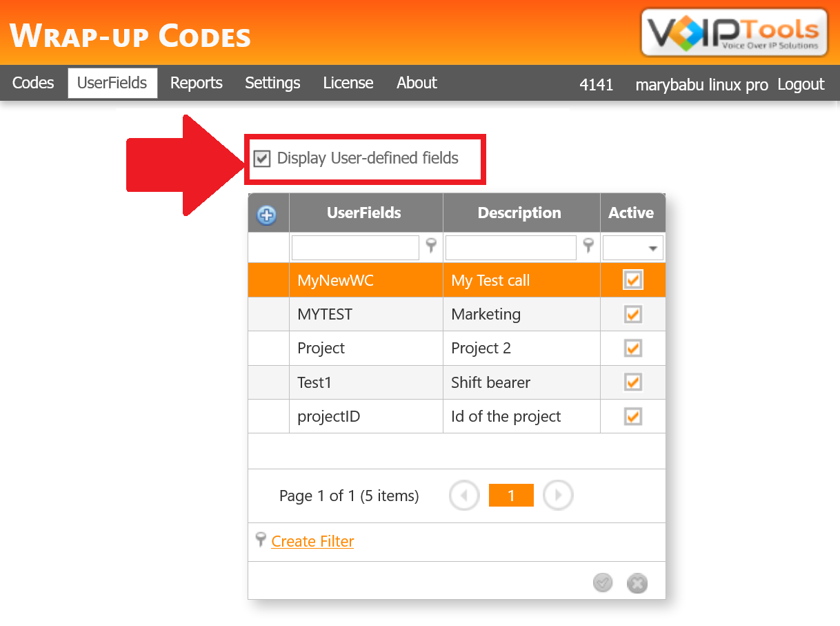The height and width of the screenshot is (626, 840).
Task: Click Logout in the top navigation bar
Action: [801, 84]
